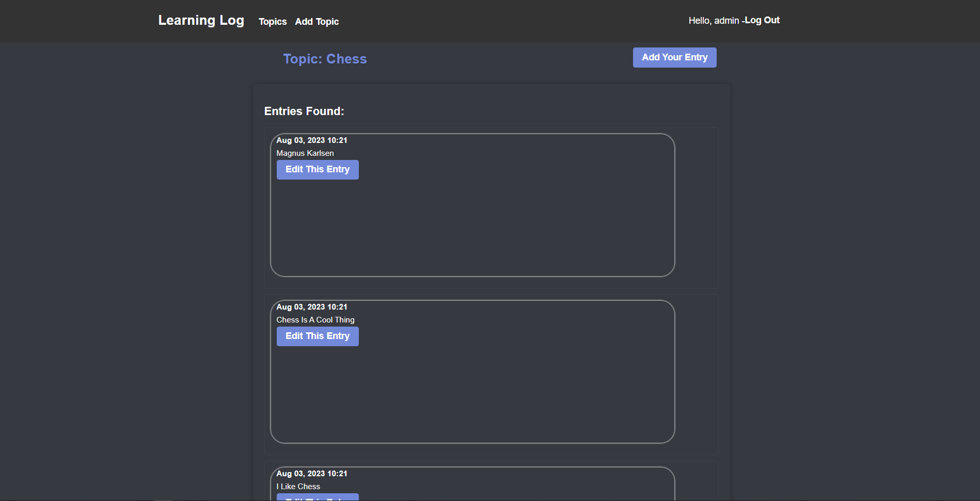Select the 'Chess Is A Cool Thing' text
Screen dimensions: 980x501
[x=315, y=320]
